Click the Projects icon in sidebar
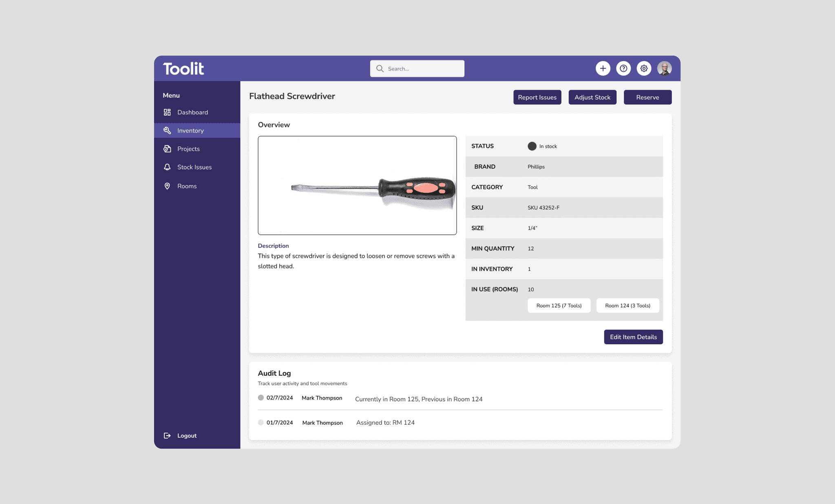 tap(167, 149)
